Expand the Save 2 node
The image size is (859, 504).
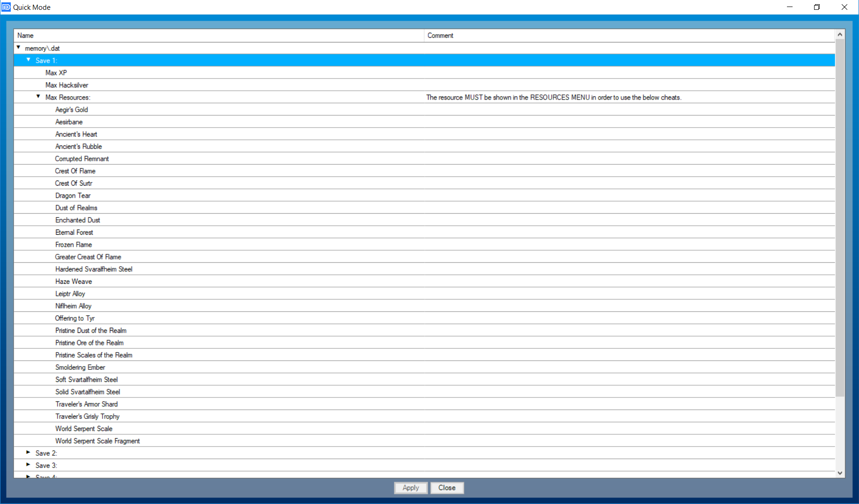coord(29,453)
